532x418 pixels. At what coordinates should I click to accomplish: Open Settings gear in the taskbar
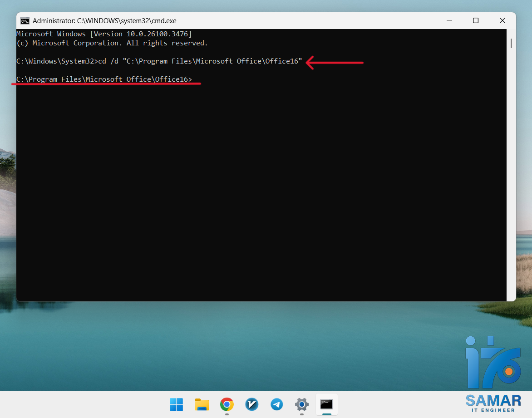pos(301,404)
